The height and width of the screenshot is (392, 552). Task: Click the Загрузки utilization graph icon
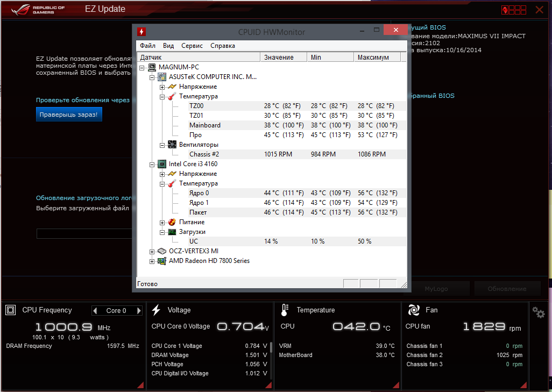[172, 232]
